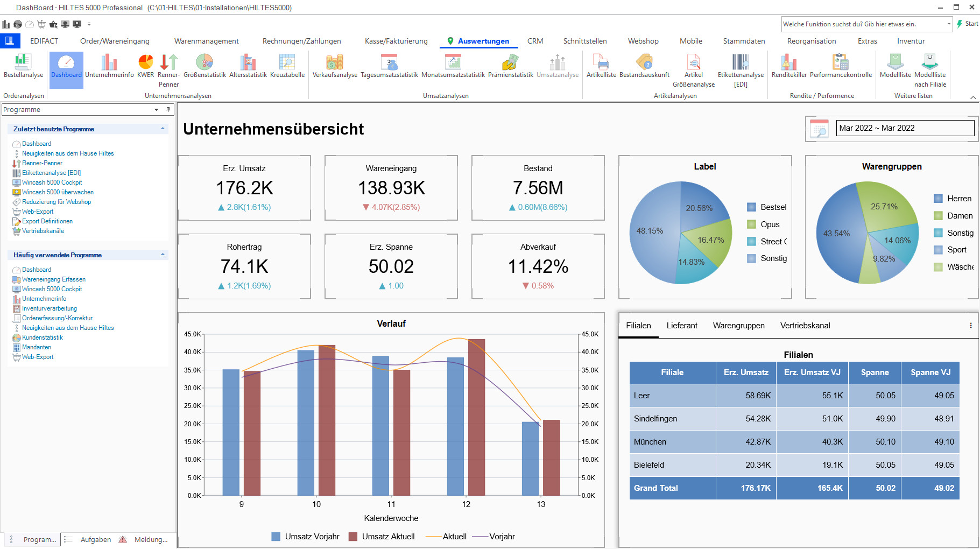The width and height of the screenshot is (980, 549).
Task: Toggle Umsatz Vorjahr legend series
Action: [306, 537]
